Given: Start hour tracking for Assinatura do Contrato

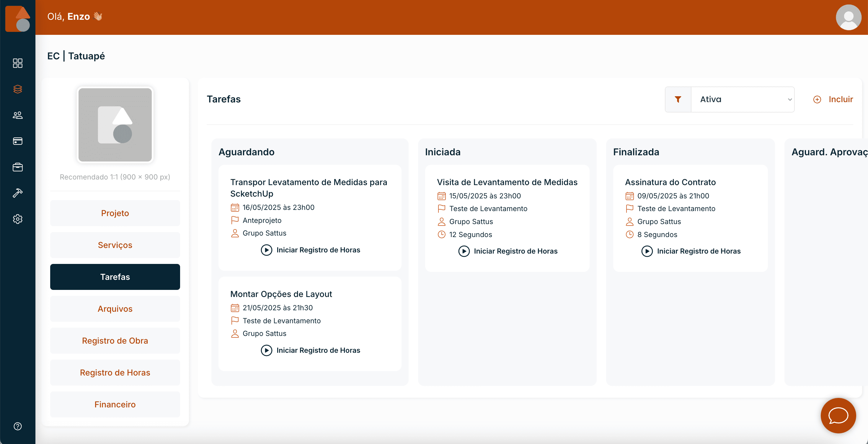Looking at the screenshot, I should click(691, 251).
